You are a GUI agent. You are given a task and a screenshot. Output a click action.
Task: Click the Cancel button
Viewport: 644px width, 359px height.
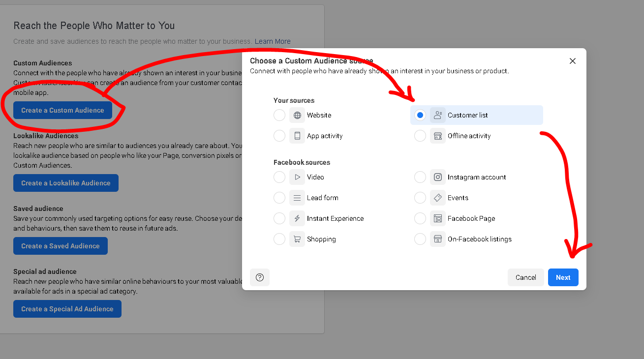pos(526,277)
